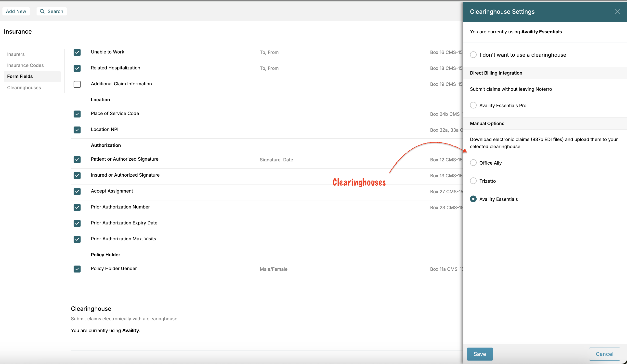Go to Insurance Codes section
Image resolution: width=627 pixels, height=364 pixels.
point(25,65)
